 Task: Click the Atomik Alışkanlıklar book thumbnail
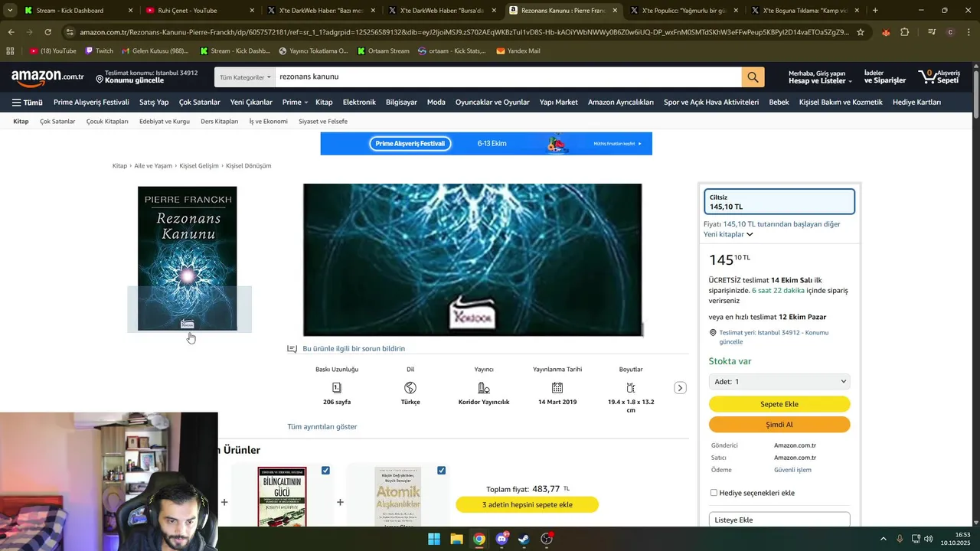(397, 496)
